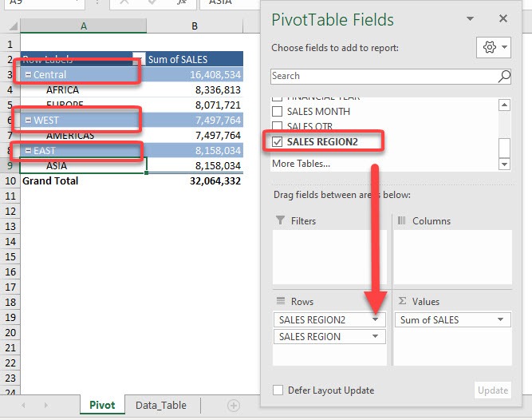Viewport: 532px width, 420px height.
Task: Select the AMERICAS cell
Action: (84, 136)
